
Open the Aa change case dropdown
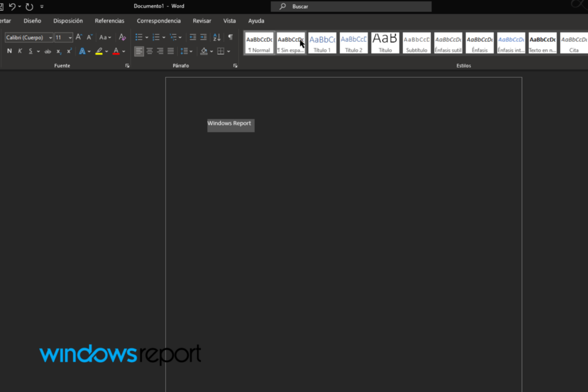click(105, 37)
